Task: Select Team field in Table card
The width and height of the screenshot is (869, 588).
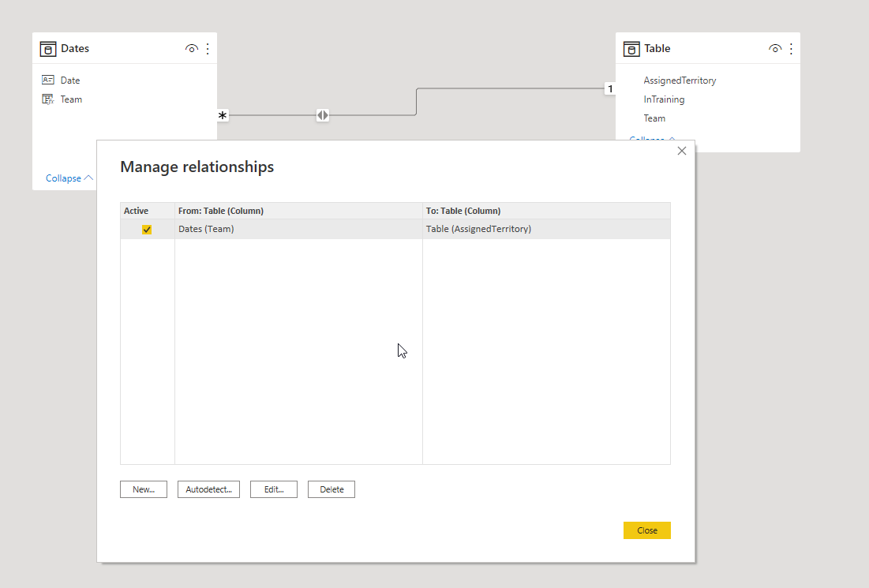Action: tap(654, 118)
